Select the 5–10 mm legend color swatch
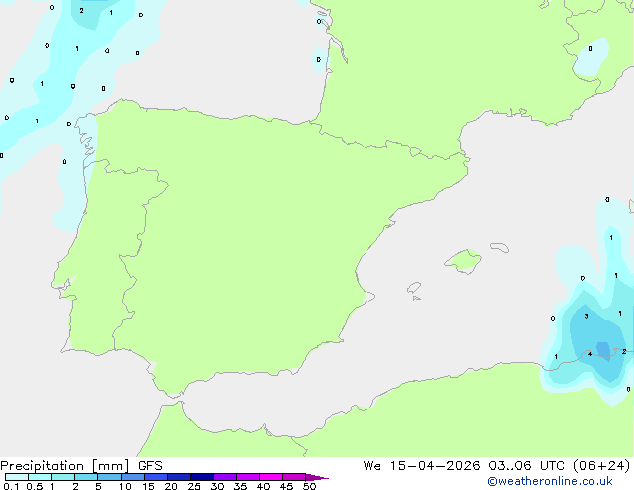The image size is (634, 490). (109, 477)
